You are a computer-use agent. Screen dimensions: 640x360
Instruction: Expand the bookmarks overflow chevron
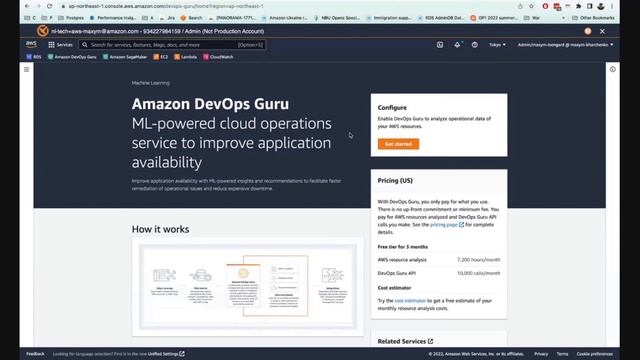[563, 18]
